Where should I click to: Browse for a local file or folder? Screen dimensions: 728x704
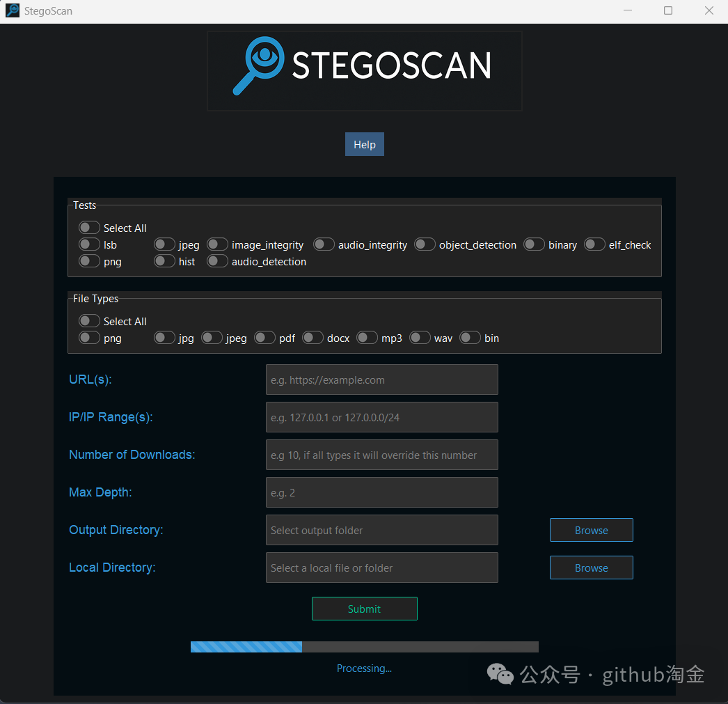[591, 567]
